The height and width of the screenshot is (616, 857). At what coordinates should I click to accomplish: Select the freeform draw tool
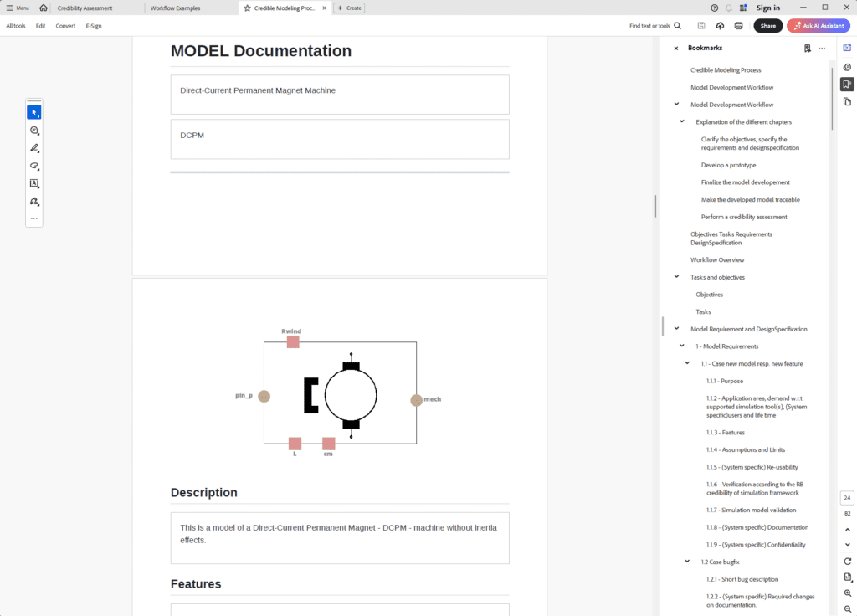(x=33, y=166)
